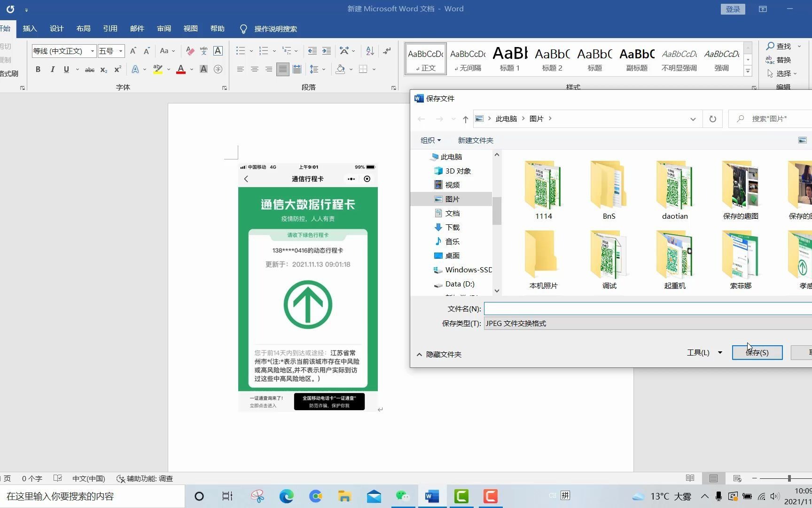
Task: Apply text highlight color
Action: pos(158,69)
